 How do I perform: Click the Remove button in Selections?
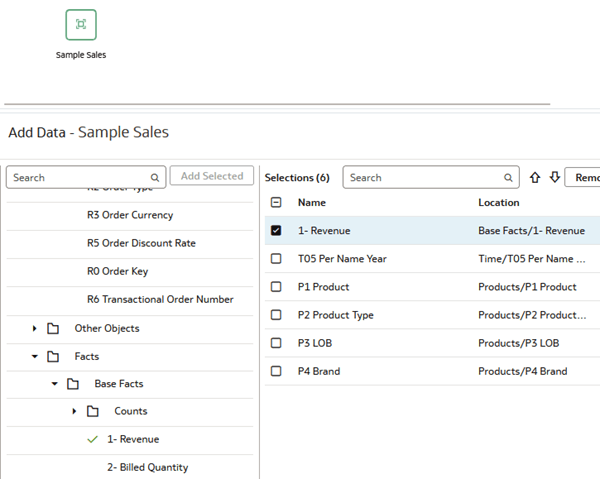click(x=583, y=178)
